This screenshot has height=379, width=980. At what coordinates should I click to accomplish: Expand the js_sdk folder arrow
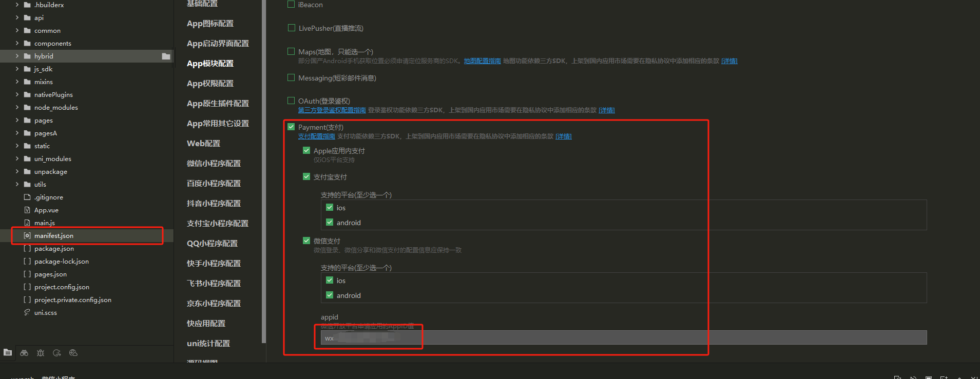click(x=17, y=69)
